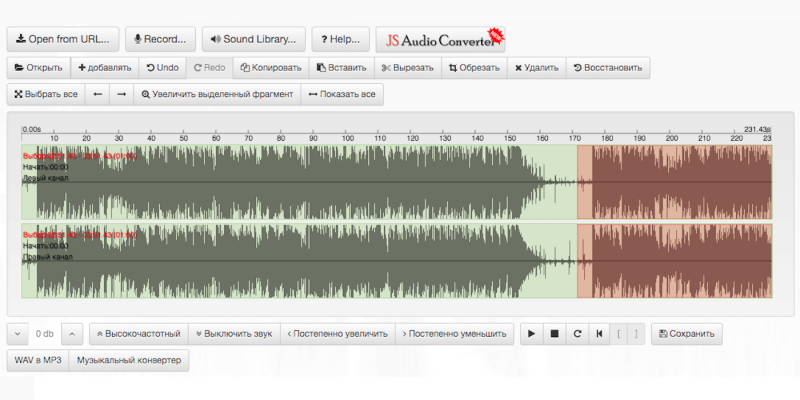Set selection end with the right bracket
This screenshot has height=400, width=800.
tap(636, 334)
